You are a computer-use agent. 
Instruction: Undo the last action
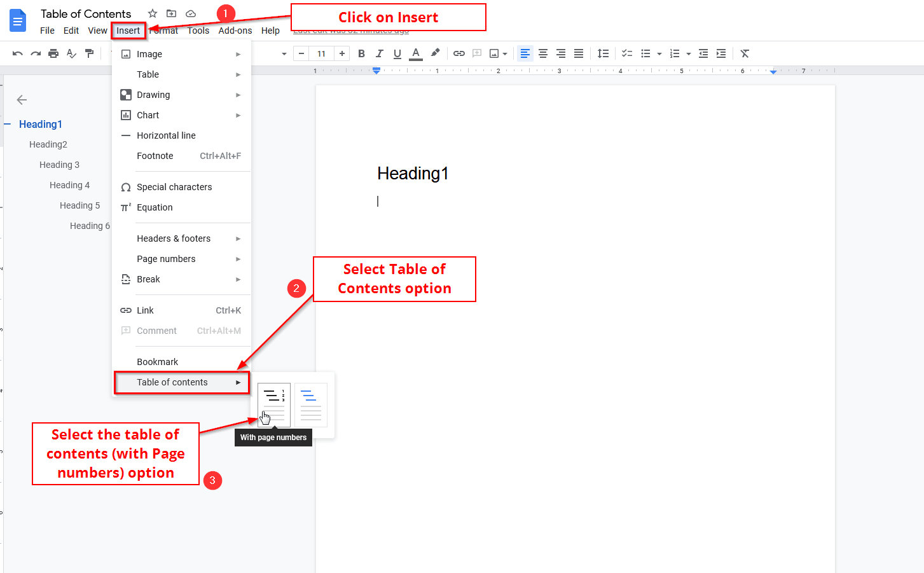pyautogui.click(x=17, y=53)
